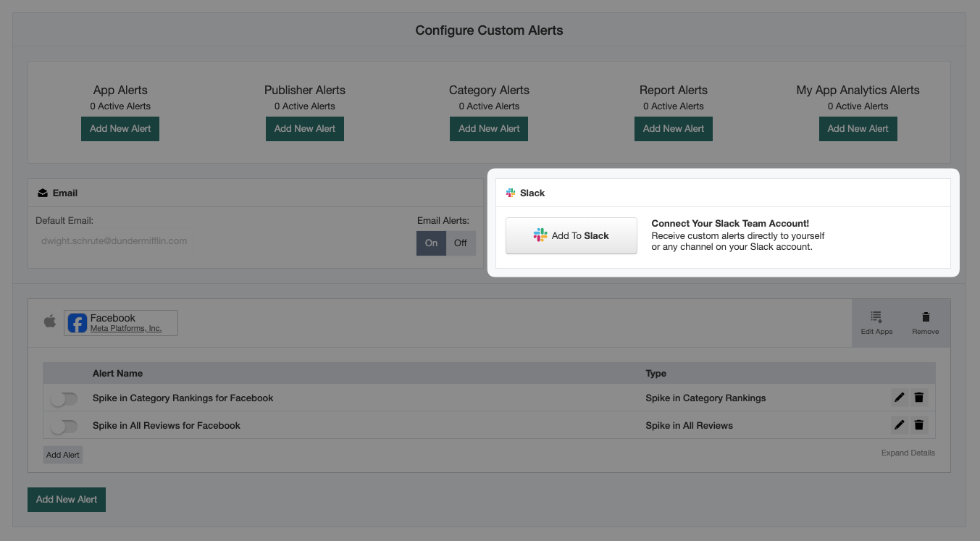Open the Meta Platforms, Inc. publisher link
980x541 pixels.
(126, 328)
